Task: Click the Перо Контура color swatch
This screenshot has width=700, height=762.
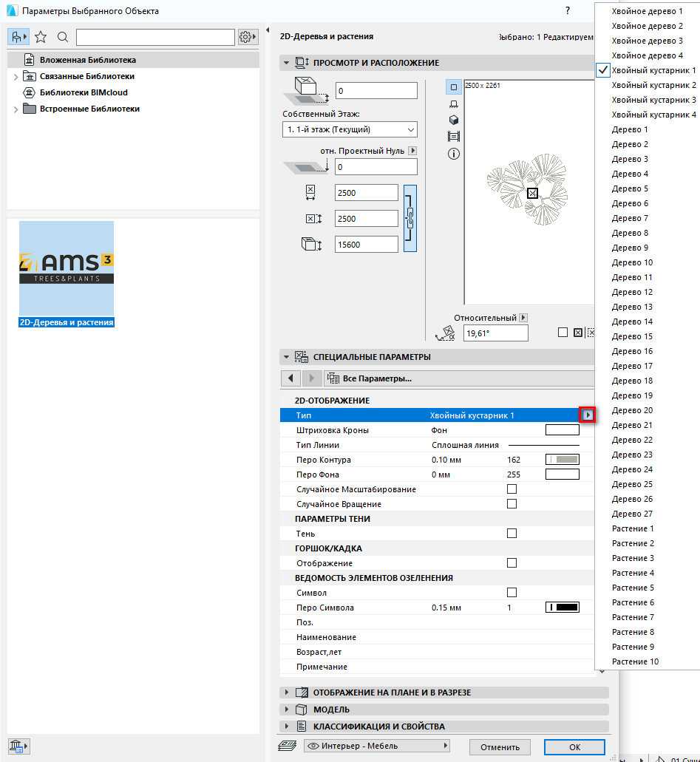Action: click(562, 460)
